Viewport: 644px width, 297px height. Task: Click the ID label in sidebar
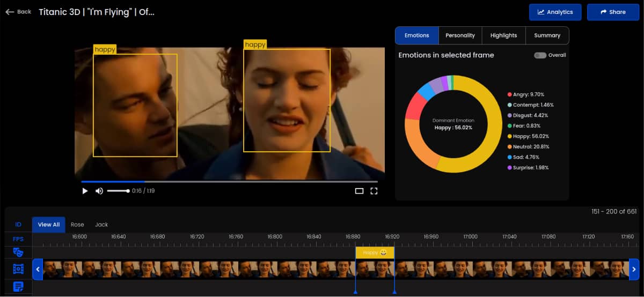[x=18, y=225]
